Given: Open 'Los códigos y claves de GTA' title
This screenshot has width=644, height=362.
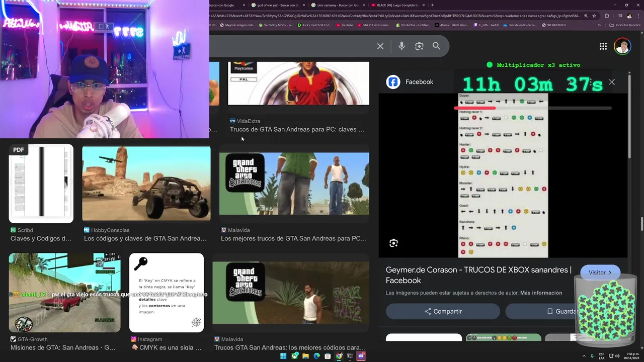Looking at the screenshot, I should click(145, 238).
